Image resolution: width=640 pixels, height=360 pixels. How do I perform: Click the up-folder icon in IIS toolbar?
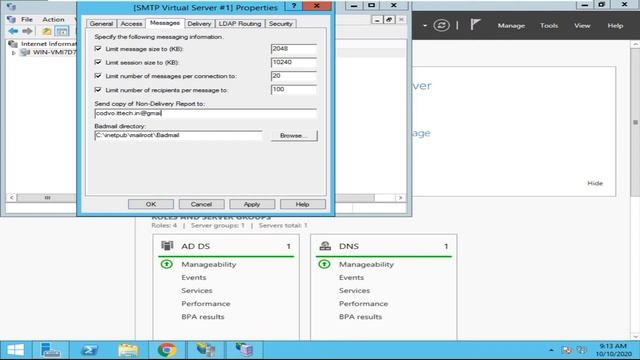click(47, 31)
